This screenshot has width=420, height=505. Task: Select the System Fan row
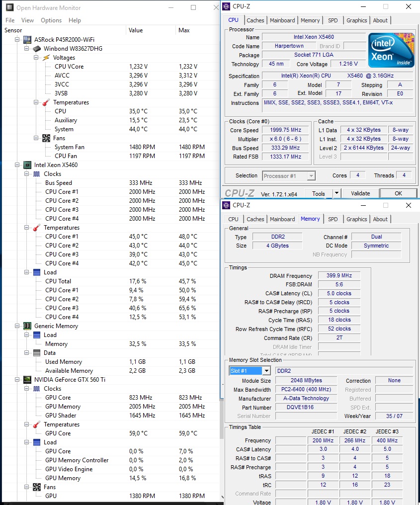click(111, 147)
